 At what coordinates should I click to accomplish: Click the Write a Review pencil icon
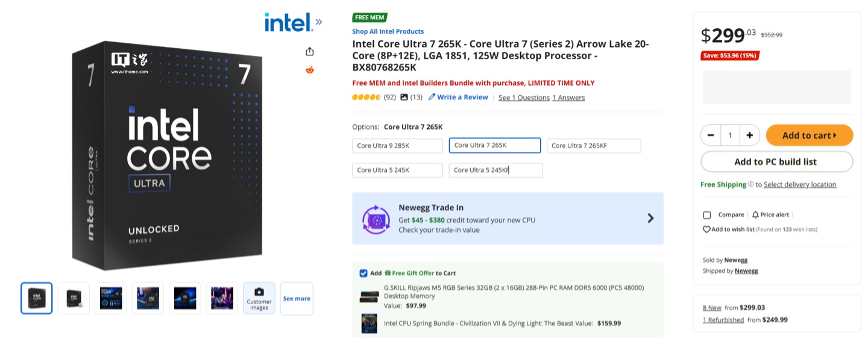point(432,97)
